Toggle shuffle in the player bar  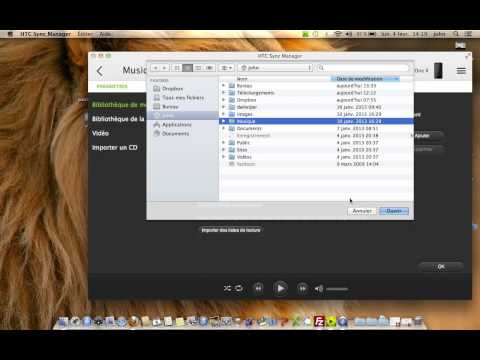pyautogui.click(x=227, y=288)
